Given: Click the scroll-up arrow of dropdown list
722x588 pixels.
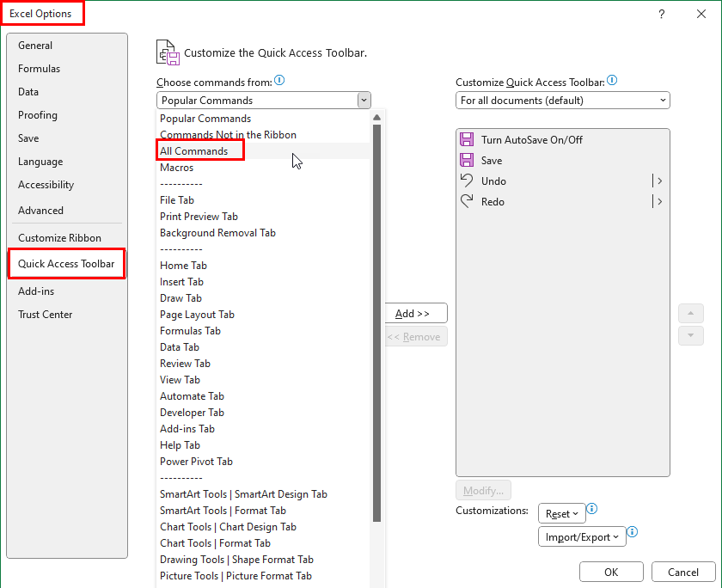Looking at the screenshot, I should (x=376, y=118).
